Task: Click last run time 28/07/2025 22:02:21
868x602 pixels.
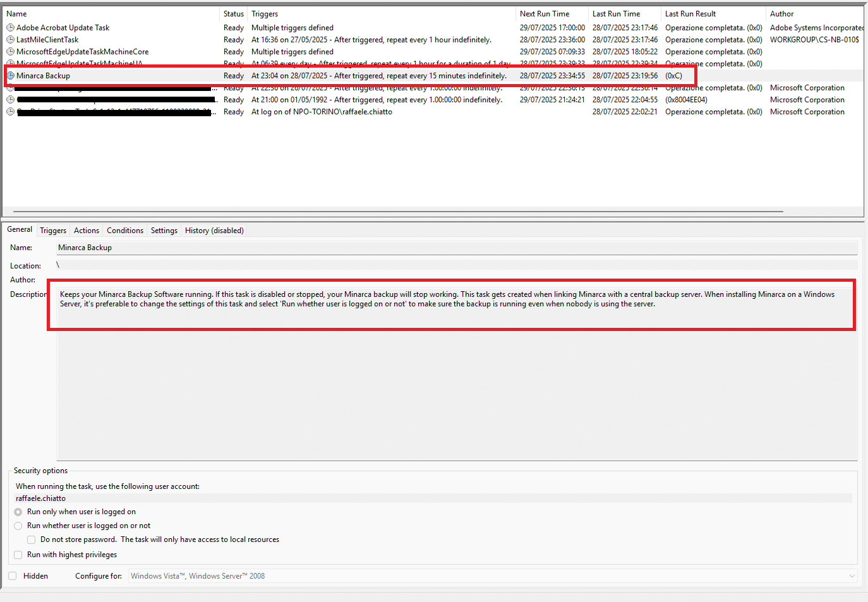Action: click(x=625, y=112)
